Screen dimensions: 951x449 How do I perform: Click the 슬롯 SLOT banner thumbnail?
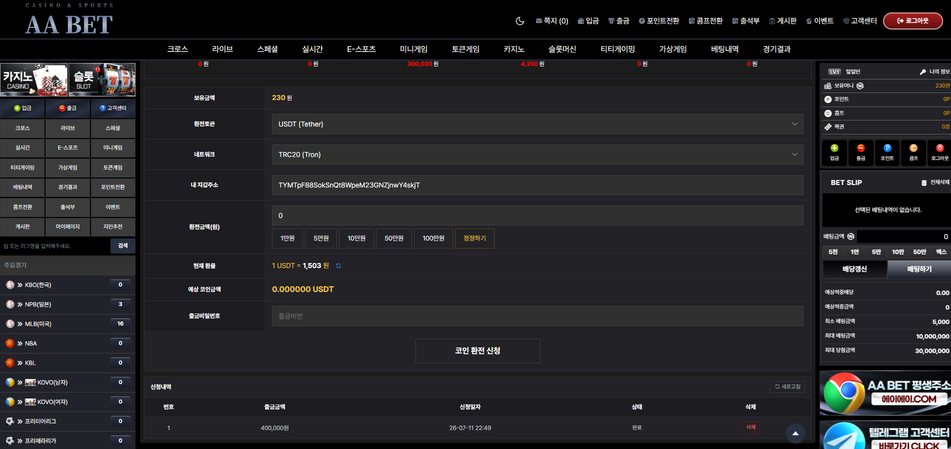(x=102, y=79)
